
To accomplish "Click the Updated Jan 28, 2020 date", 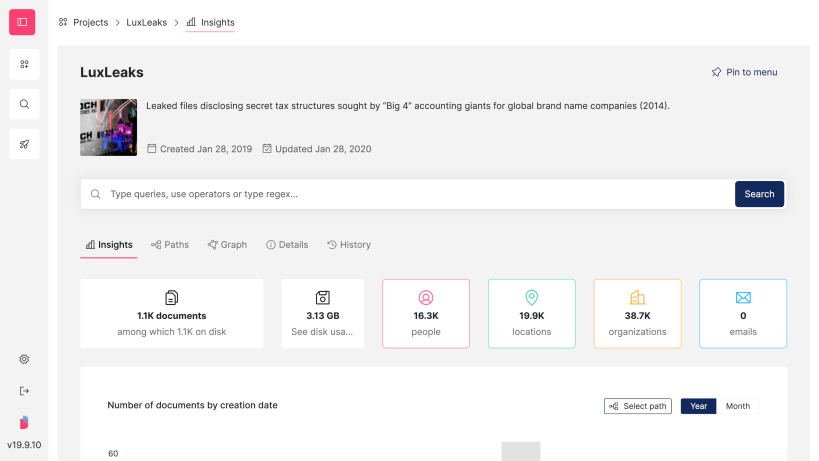I will click(x=317, y=149).
